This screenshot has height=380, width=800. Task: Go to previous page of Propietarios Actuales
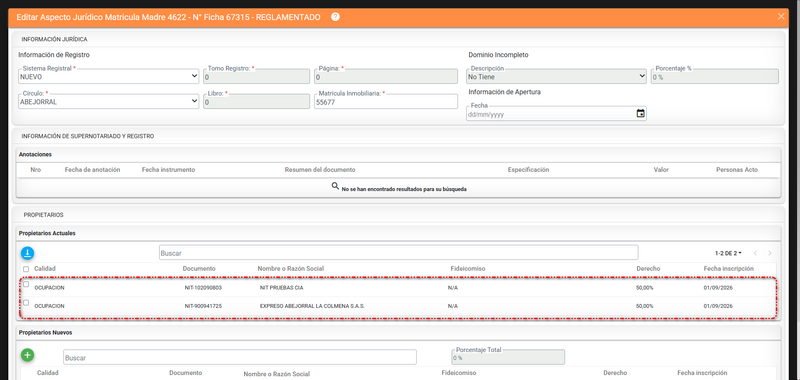click(756, 253)
